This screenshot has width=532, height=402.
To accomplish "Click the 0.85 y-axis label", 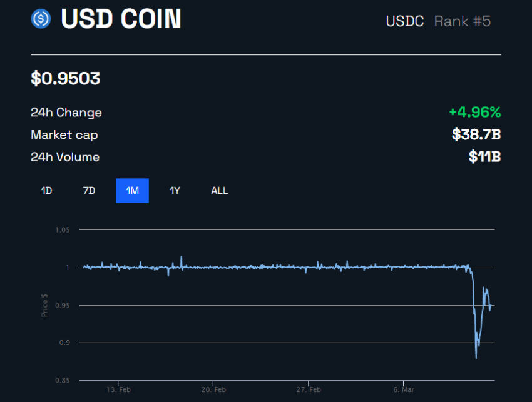I will (63, 381).
